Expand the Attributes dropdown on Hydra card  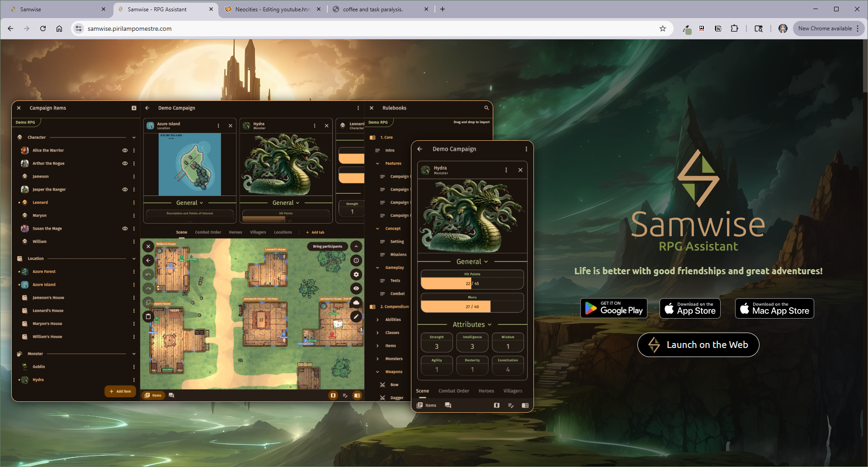coord(472,324)
